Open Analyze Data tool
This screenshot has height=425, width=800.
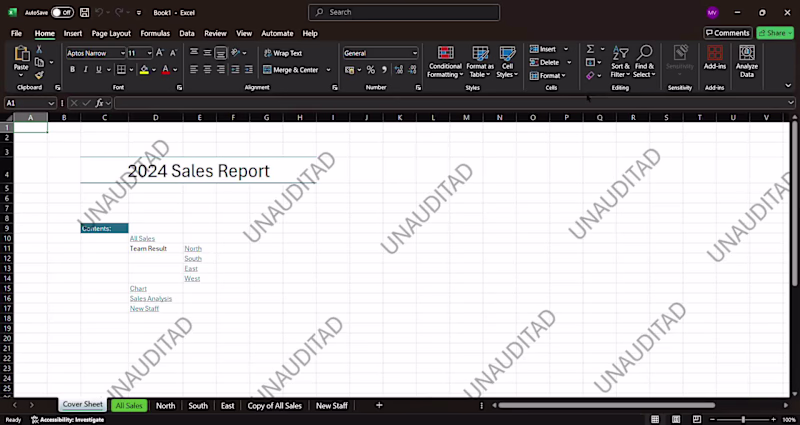747,61
